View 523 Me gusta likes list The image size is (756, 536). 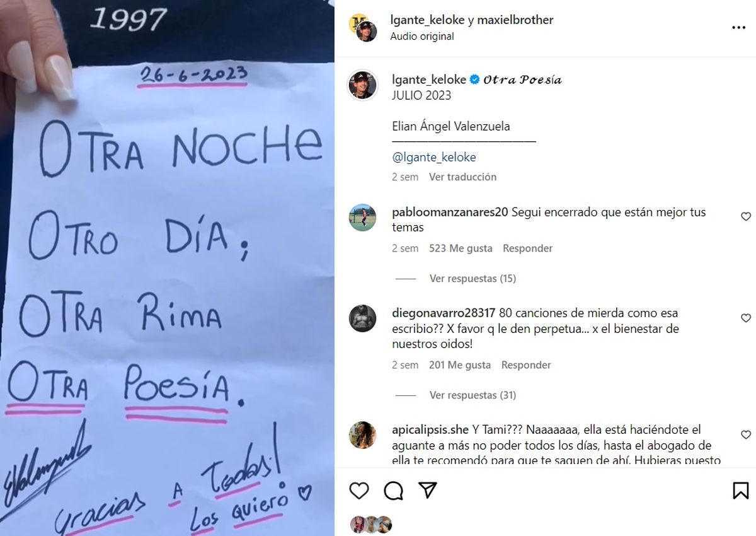pos(461,248)
